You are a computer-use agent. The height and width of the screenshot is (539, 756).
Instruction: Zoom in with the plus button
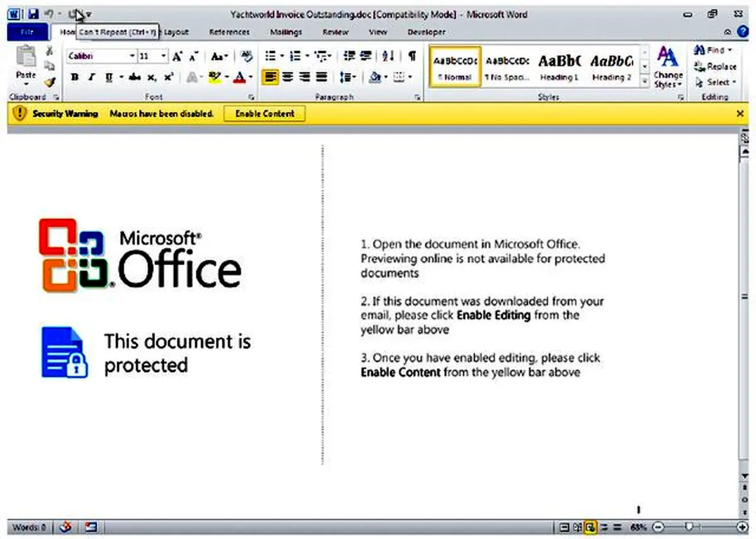click(x=742, y=527)
